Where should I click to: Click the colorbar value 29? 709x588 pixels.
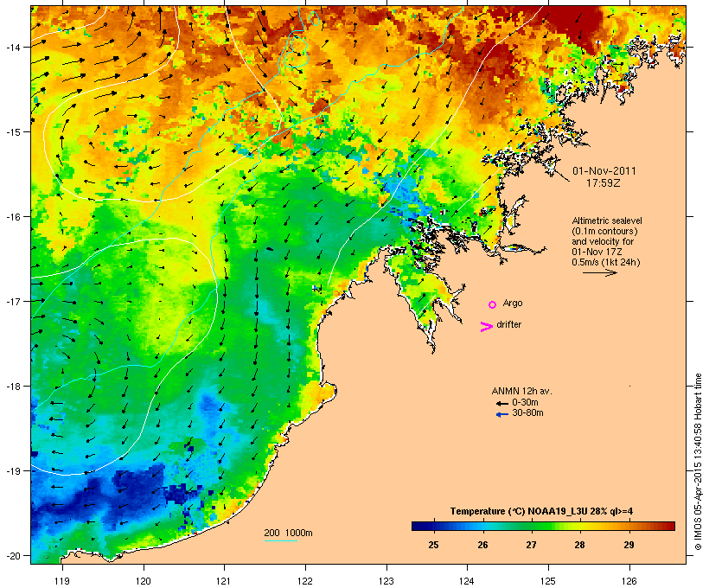click(629, 545)
